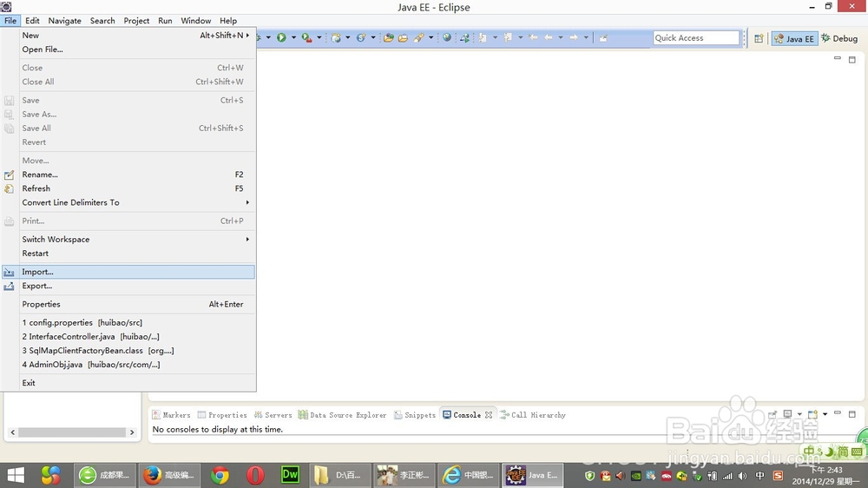Image resolution: width=868 pixels, height=488 pixels.
Task: Click the Forward navigation arrow
Action: (x=574, y=37)
